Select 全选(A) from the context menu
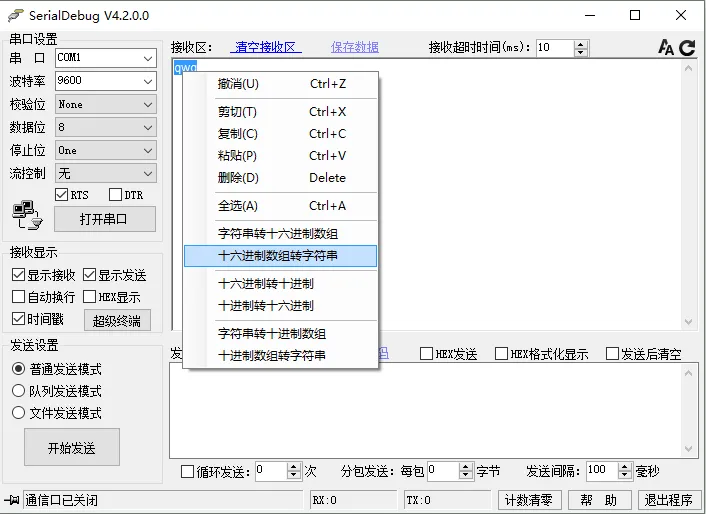The width and height of the screenshot is (706, 514). pos(280,206)
